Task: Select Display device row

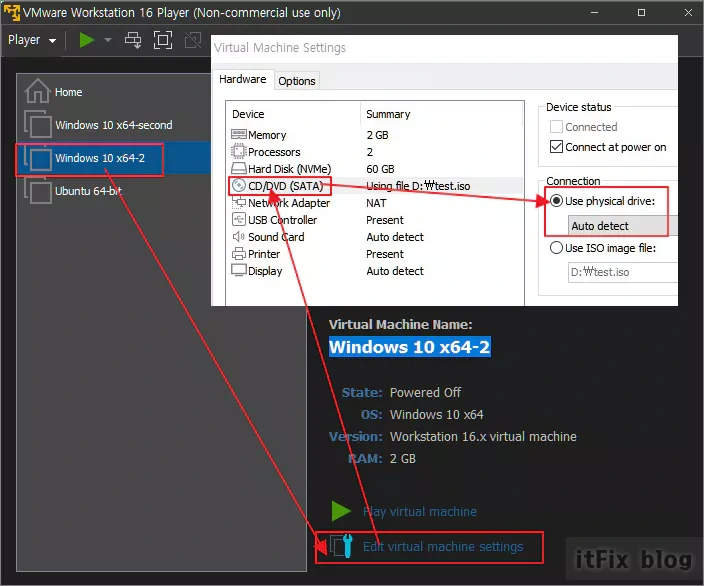Action: [375, 271]
